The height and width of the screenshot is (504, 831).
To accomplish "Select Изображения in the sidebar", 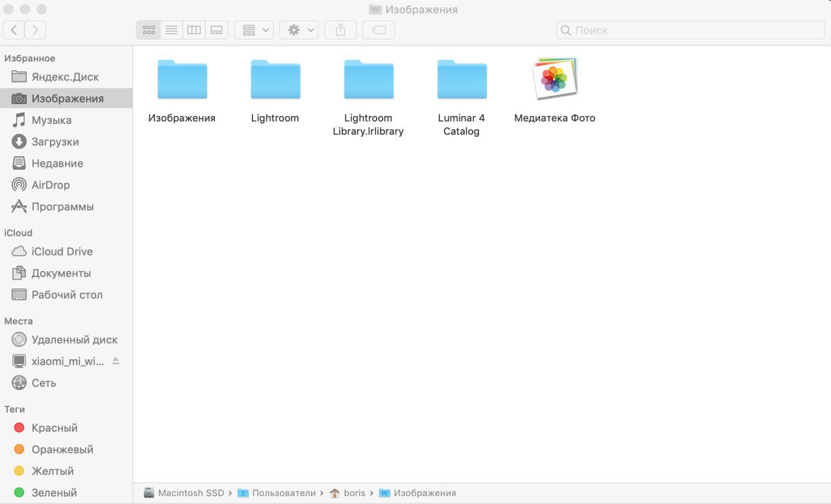I will (x=66, y=99).
